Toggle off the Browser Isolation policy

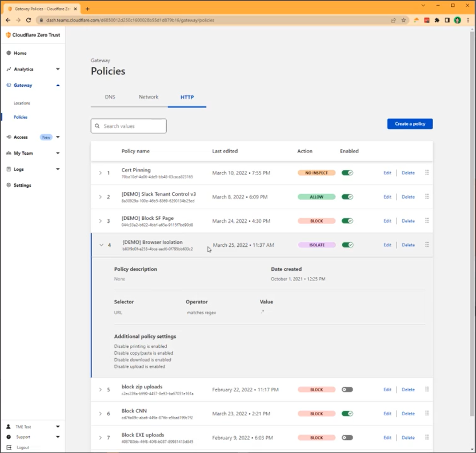point(347,245)
